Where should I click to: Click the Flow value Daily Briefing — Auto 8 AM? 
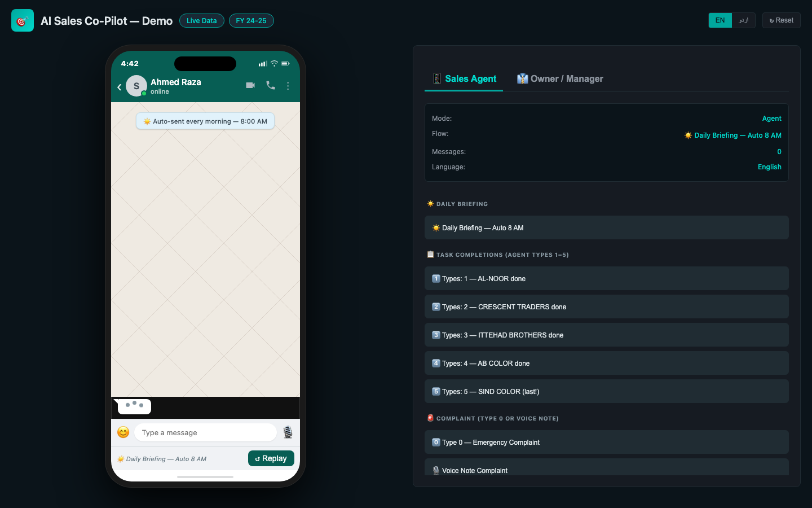click(x=732, y=135)
